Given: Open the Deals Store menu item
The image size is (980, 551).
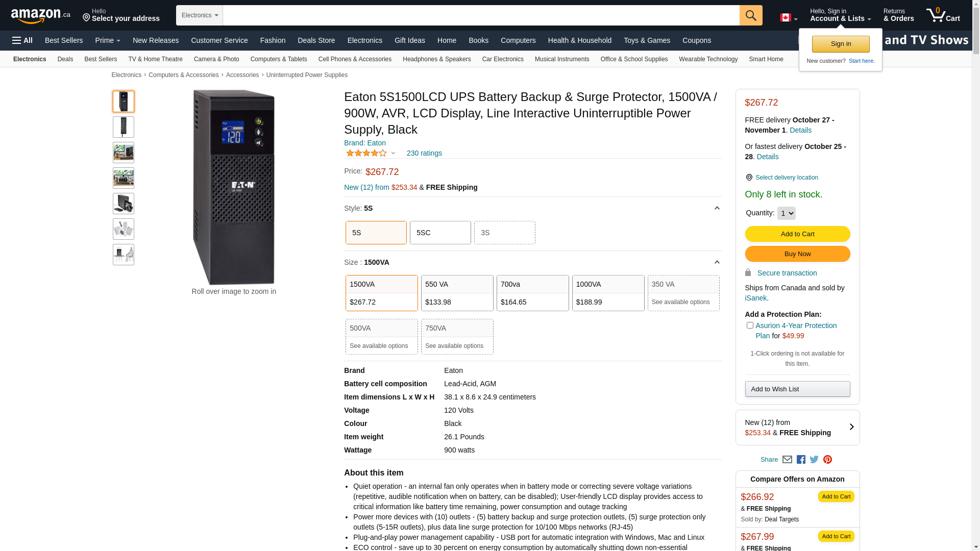Looking at the screenshot, I should [316, 40].
